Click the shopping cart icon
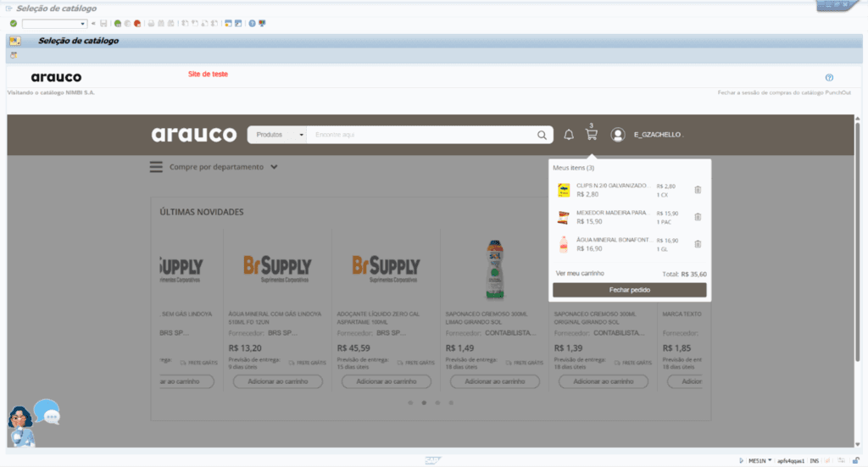Viewport: 868px width, 467px height. [x=591, y=135]
